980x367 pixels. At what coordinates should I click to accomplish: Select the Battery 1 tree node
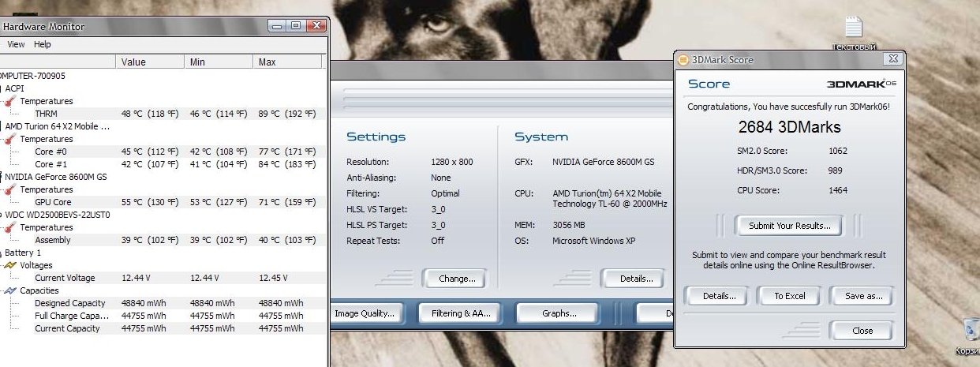[x=24, y=253]
